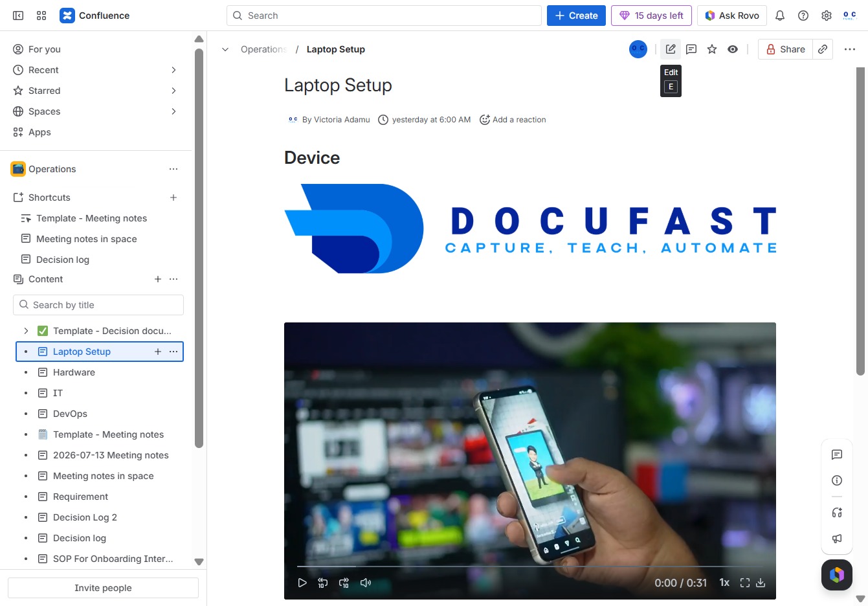Focus the top Search field
The width and height of the screenshot is (868, 606).
coord(384,16)
